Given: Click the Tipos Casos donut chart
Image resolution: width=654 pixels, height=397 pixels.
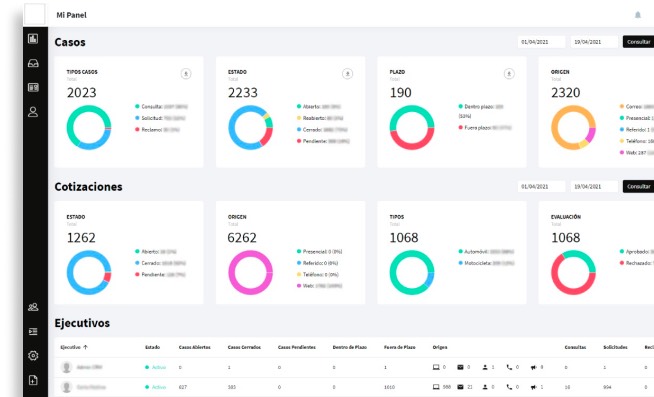Looking at the screenshot, I should pos(89,127).
